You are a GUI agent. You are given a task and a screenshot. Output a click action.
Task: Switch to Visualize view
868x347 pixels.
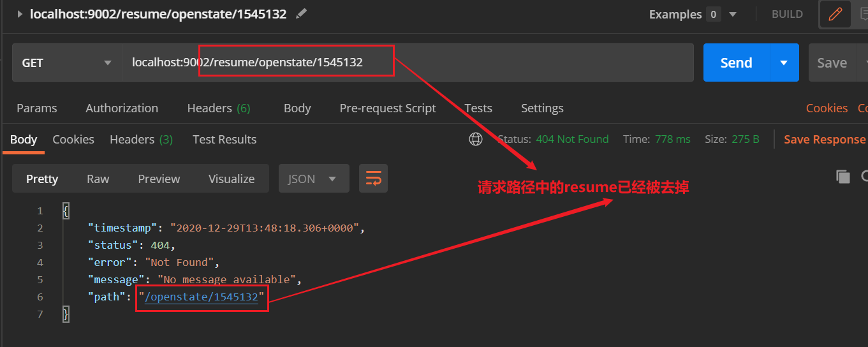232,179
